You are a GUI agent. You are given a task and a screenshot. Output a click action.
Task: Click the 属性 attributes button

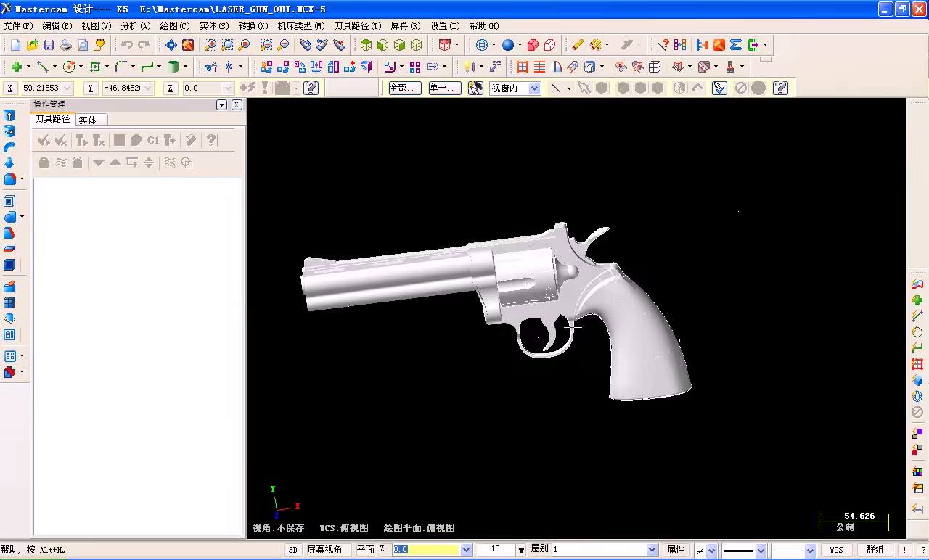[676, 550]
